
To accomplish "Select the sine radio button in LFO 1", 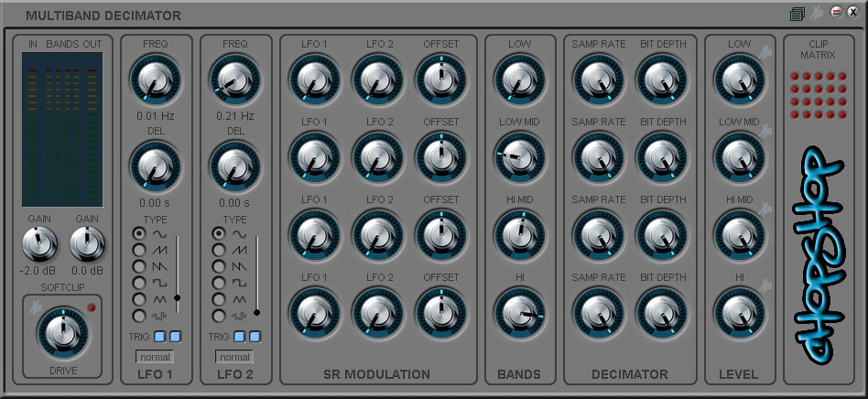I will pos(139,233).
